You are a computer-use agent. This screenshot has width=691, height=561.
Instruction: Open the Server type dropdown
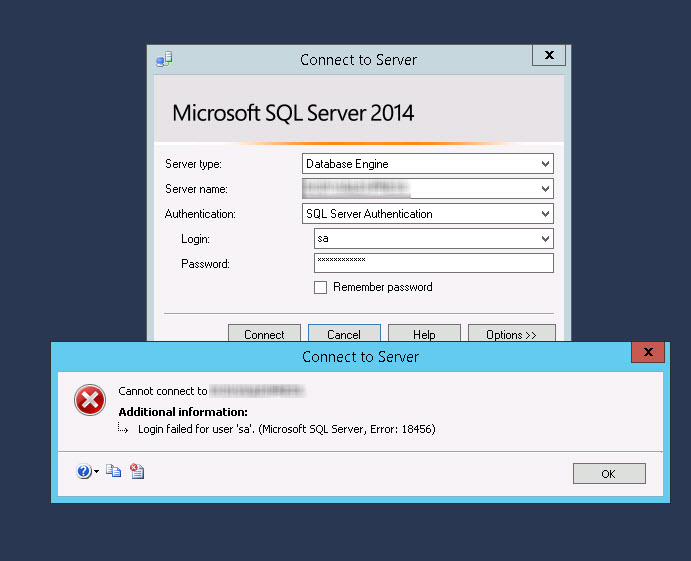pos(546,164)
